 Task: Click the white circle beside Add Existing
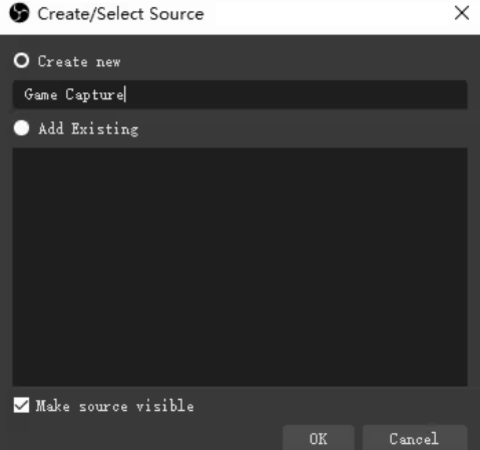point(21,128)
